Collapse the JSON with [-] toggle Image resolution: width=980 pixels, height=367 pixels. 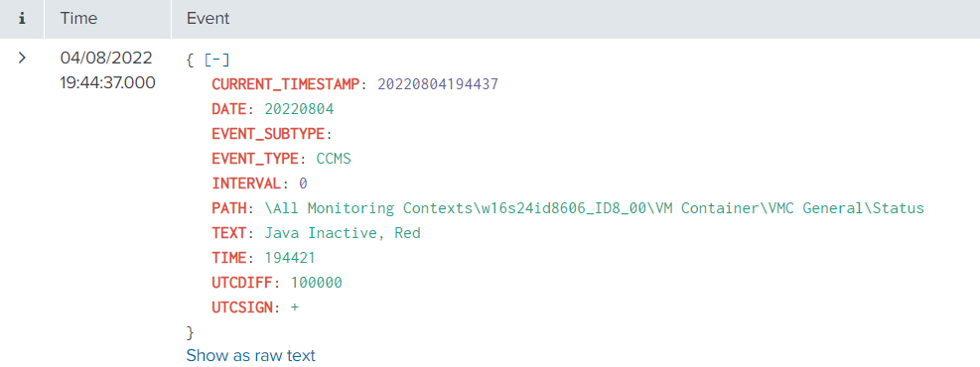pyautogui.click(x=216, y=60)
